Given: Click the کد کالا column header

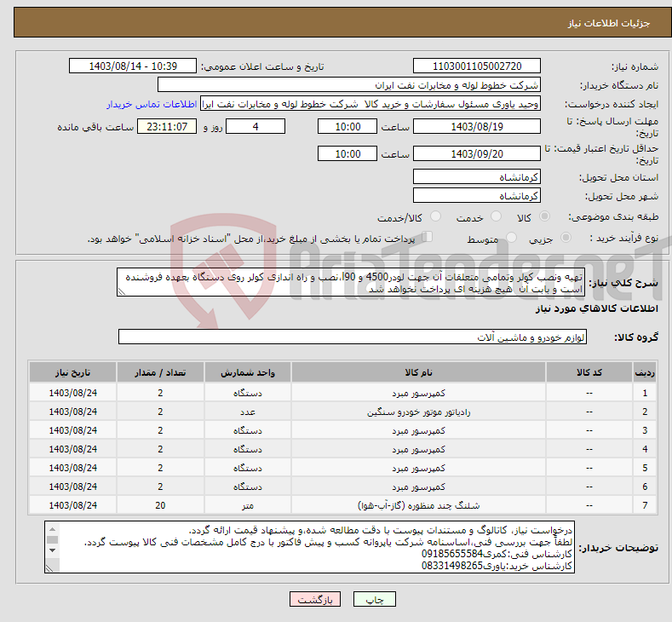Looking at the screenshot, I should (589, 372).
